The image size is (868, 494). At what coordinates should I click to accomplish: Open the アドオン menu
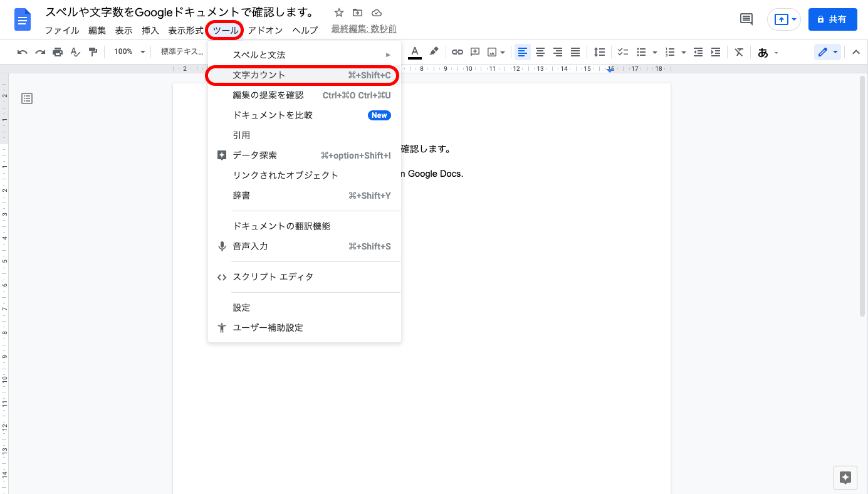[x=265, y=30]
